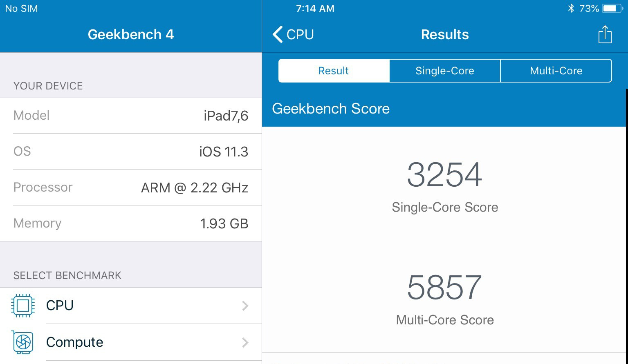Tap the share icon in the Results header
Viewport: 628px width, 364px height.
[x=605, y=34]
